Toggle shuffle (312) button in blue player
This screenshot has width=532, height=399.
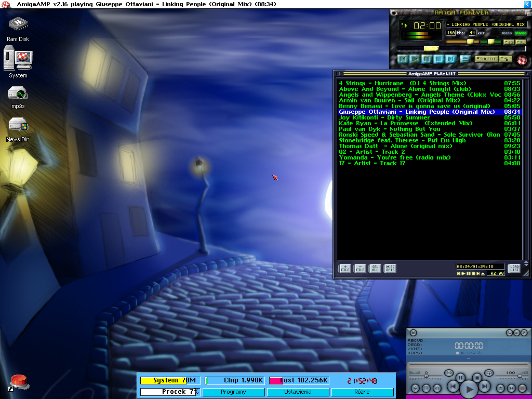[449, 373]
